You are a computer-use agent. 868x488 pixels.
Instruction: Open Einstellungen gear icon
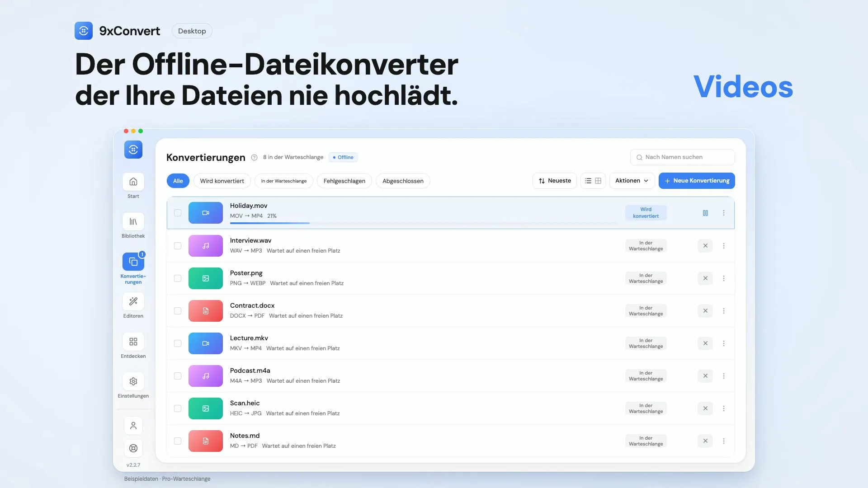[133, 381]
